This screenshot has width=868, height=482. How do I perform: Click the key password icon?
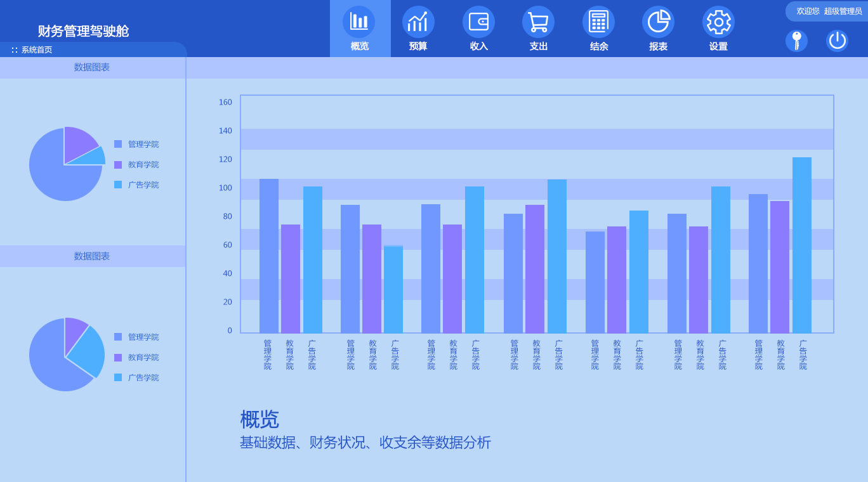(796, 41)
